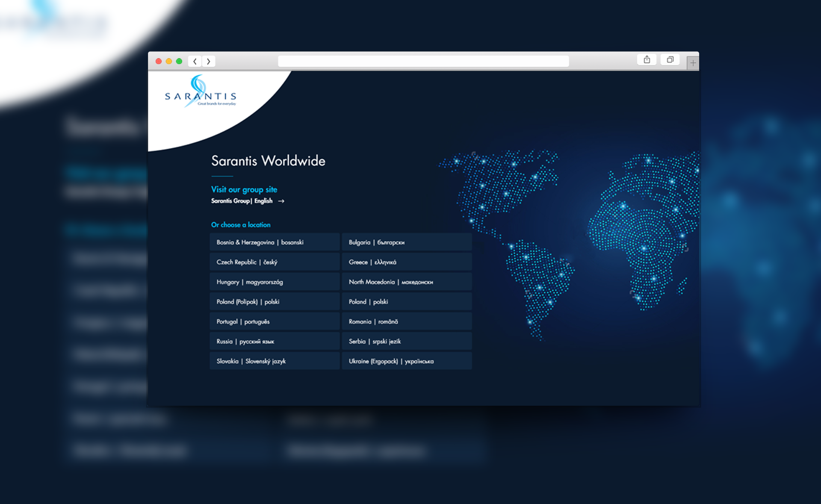This screenshot has width=821, height=504.
Task: Minimize window with yellow button
Action: coord(169,62)
